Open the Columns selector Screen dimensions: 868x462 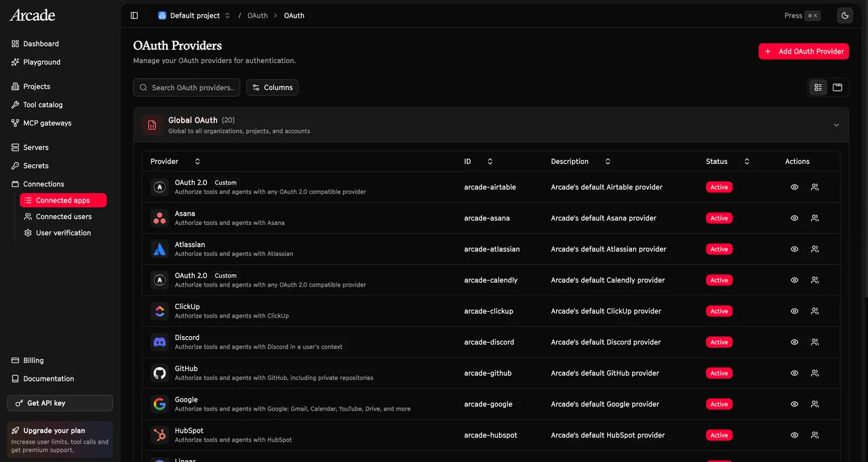click(x=272, y=87)
